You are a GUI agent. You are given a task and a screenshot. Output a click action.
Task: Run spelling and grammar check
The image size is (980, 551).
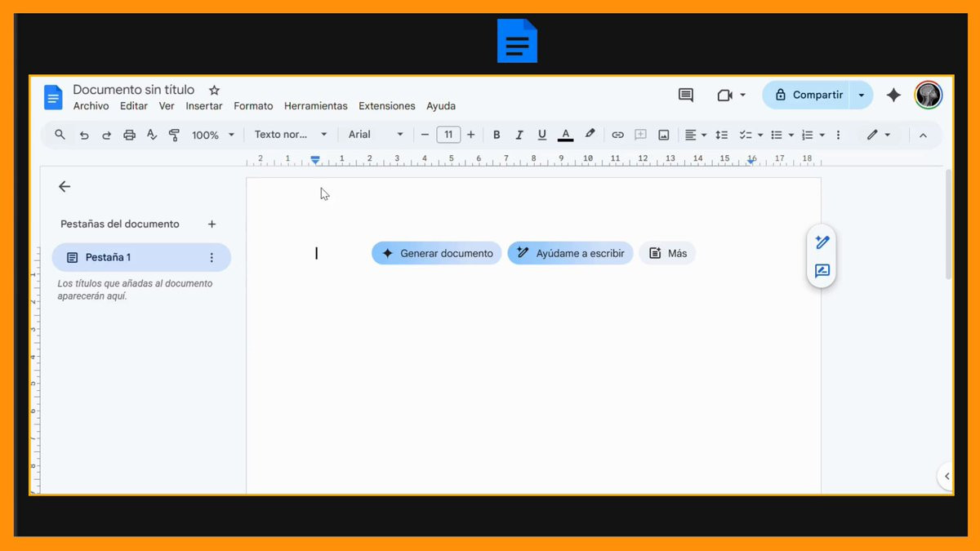coord(151,136)
